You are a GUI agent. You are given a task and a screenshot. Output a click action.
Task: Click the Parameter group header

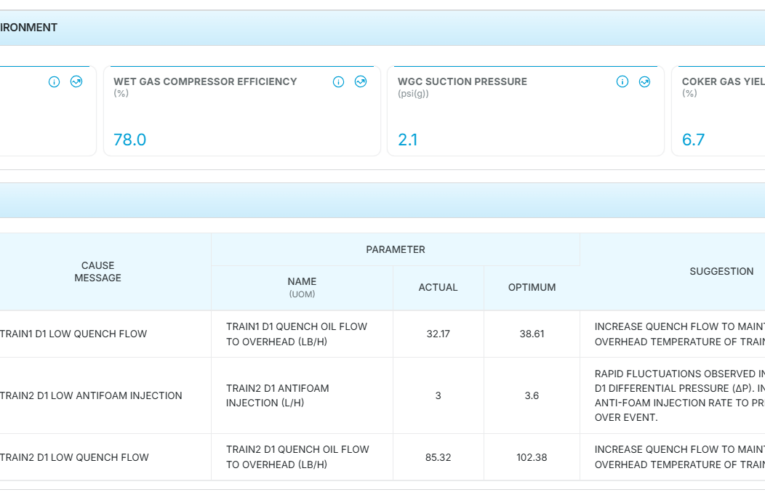[396, 250]
